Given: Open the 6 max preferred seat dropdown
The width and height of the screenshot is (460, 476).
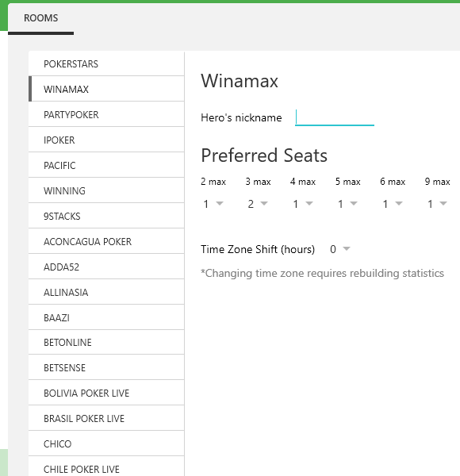Looking at the screenshot, I should click(x=392, y=204).
